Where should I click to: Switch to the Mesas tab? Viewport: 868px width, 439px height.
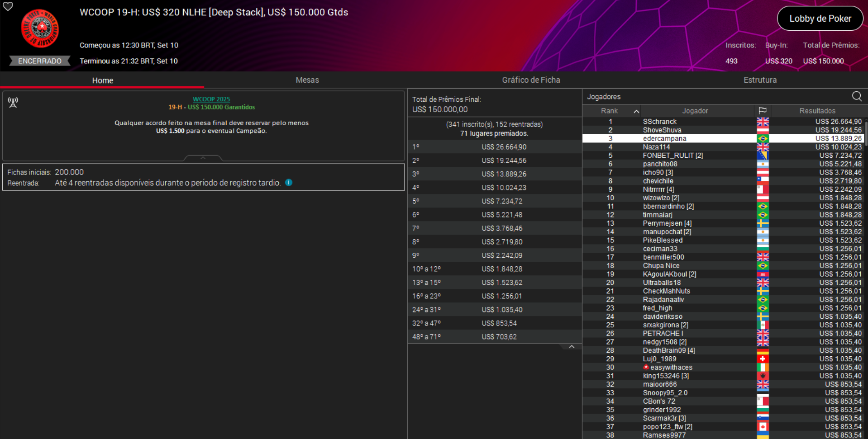307,80
